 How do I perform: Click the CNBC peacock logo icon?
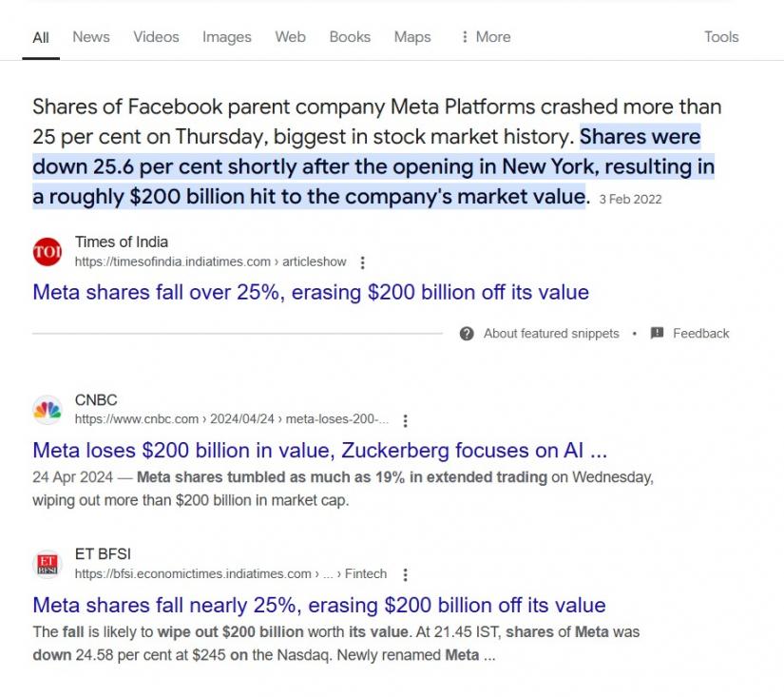click(x=47, y=411)
